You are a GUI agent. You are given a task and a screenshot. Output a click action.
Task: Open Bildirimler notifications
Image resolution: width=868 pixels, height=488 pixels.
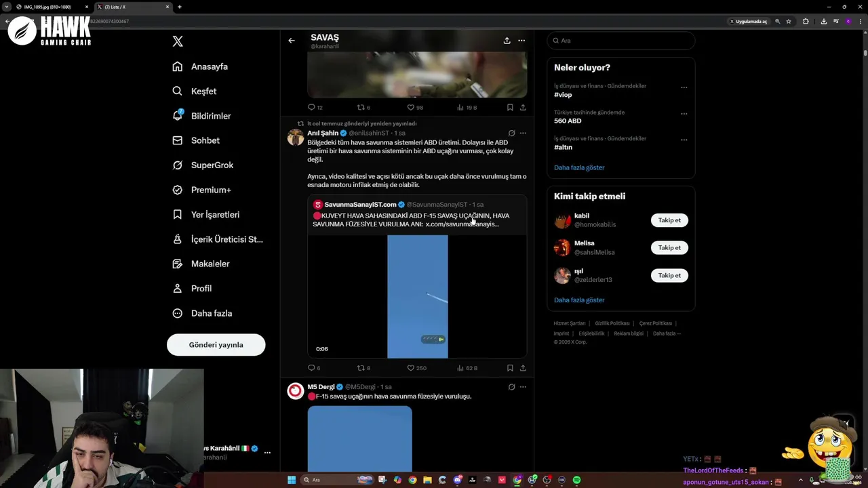[x=201, y=116]
